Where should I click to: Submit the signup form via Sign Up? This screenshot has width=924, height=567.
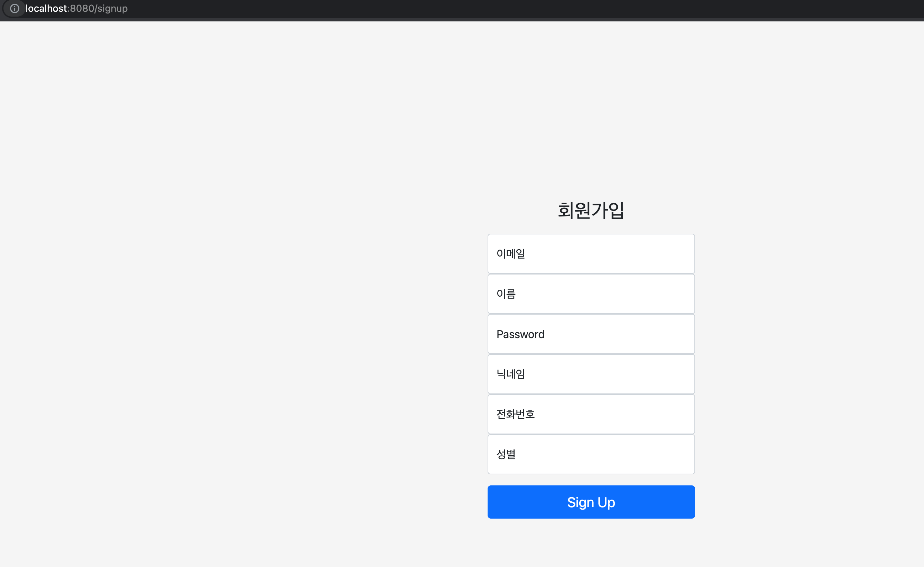(591, 502)
